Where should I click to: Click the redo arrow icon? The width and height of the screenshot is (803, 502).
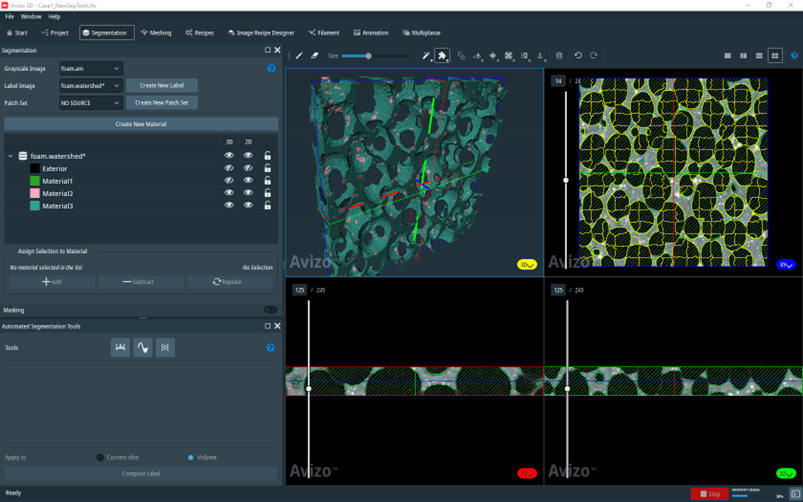point(594,56)
